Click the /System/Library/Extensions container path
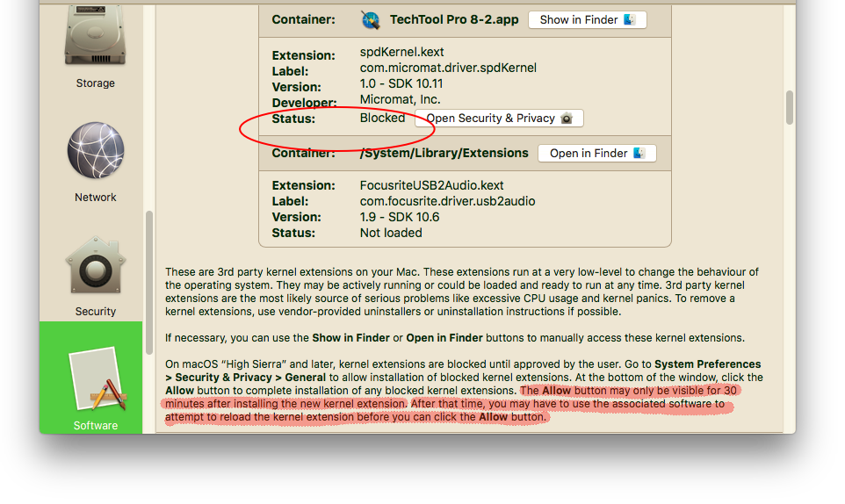The height and width of the screenshot is (504, 845). [444, 153]
